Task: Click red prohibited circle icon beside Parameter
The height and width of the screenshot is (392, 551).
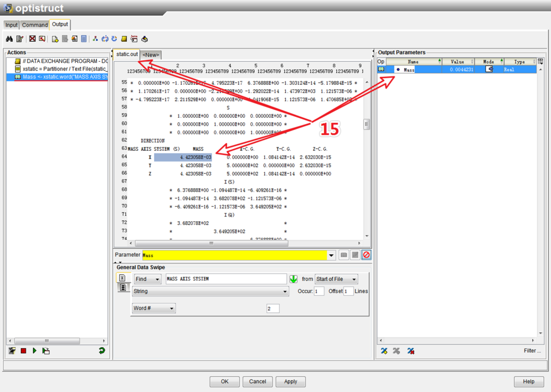Action: (366, 255)
